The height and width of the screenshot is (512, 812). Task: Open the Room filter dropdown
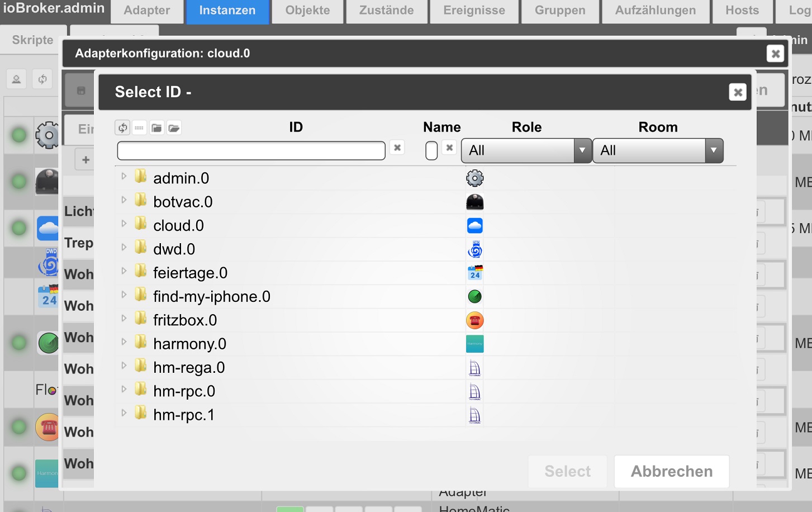click(x=658, y=150)
